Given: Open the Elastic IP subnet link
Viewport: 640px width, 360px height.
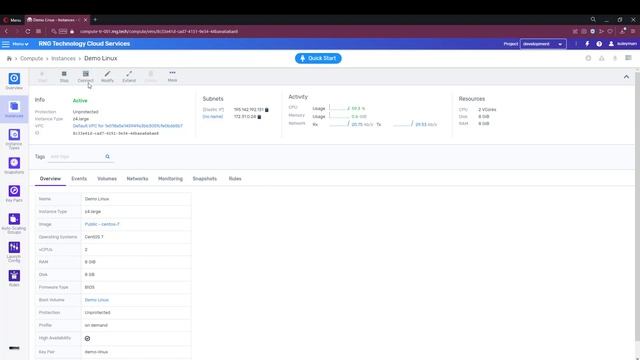Looking at the screenshot, I should tap(213, 110).
